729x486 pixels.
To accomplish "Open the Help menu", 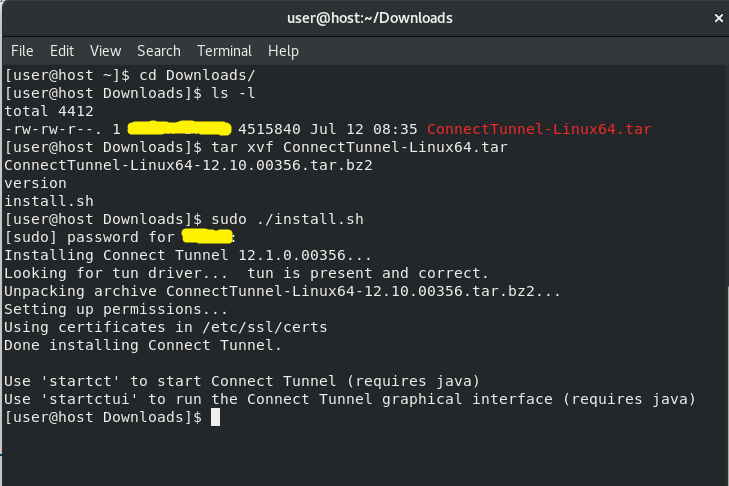I will coord(283,50).
